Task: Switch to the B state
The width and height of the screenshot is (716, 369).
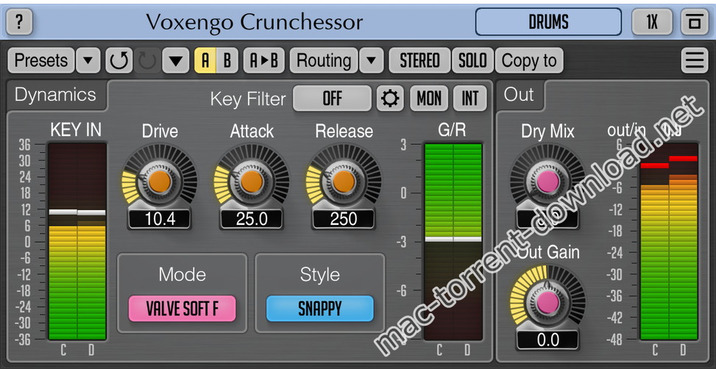Action: point(227,60)
